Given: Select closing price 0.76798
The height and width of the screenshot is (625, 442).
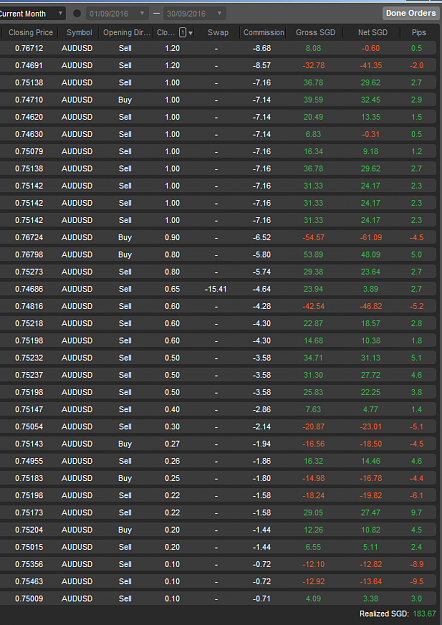Looking at the screenshot, I should [29, 255].
